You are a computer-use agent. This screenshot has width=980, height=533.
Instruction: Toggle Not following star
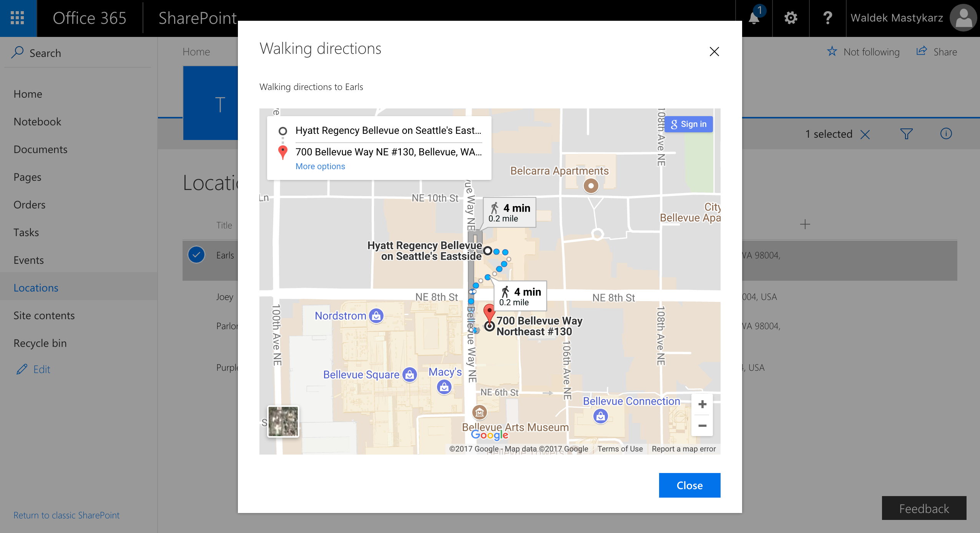tap(832, 52)
